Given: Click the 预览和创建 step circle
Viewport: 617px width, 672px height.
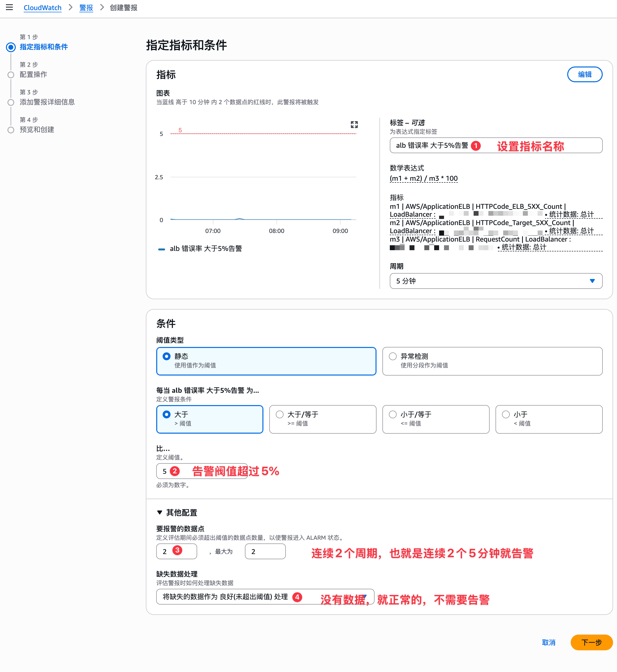Looking at the screenshot, I should [11, 130].
